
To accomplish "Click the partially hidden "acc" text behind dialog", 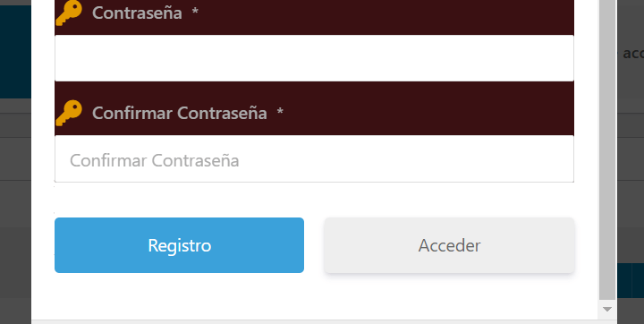I will [x=633, y=54].
